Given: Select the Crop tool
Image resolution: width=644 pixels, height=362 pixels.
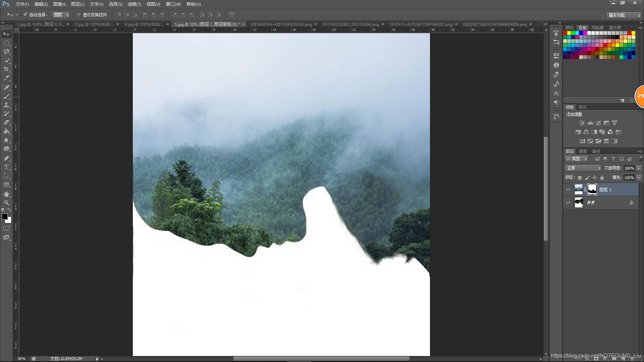Looking at the screenshot, I should [x=6, y=69].
